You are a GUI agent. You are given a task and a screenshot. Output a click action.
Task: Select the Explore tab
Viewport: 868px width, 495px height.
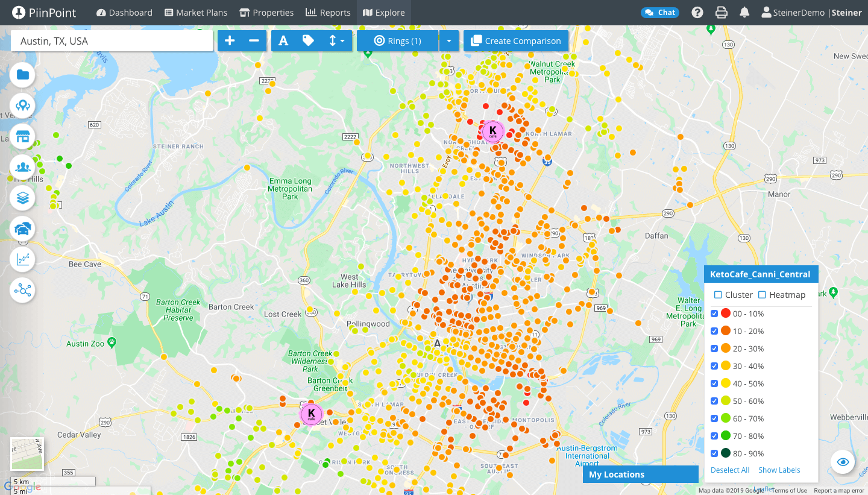coord(384,13)
